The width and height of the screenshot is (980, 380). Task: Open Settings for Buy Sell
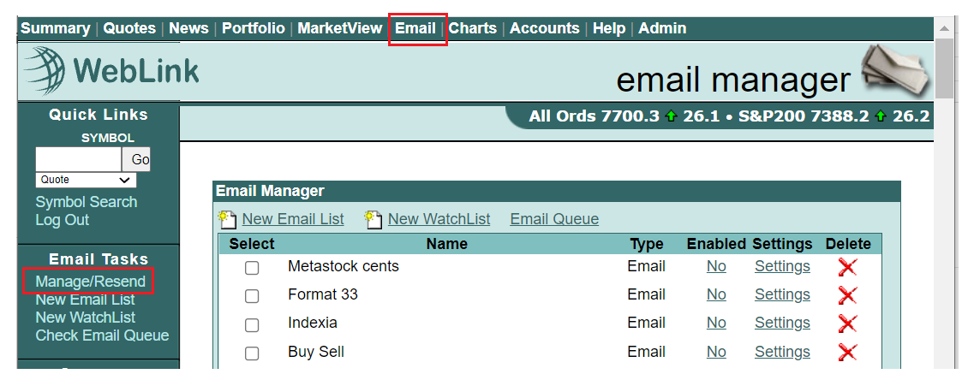(782, 352)
